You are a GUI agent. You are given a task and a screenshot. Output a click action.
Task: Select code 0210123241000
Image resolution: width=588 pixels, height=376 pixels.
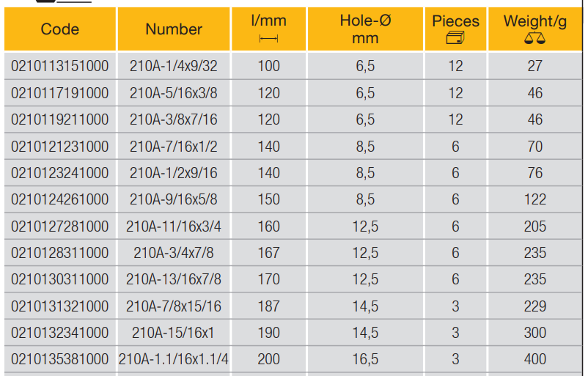click(x=60, y=173)
